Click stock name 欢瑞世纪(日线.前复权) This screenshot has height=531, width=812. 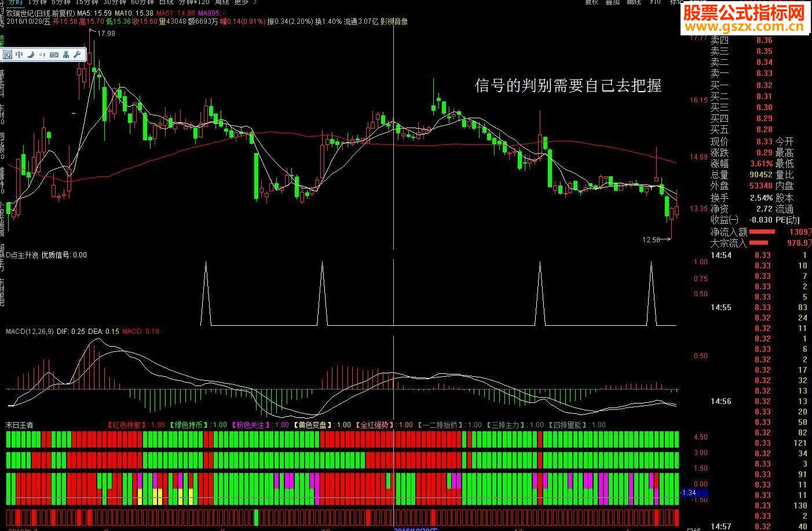[41, 13]
